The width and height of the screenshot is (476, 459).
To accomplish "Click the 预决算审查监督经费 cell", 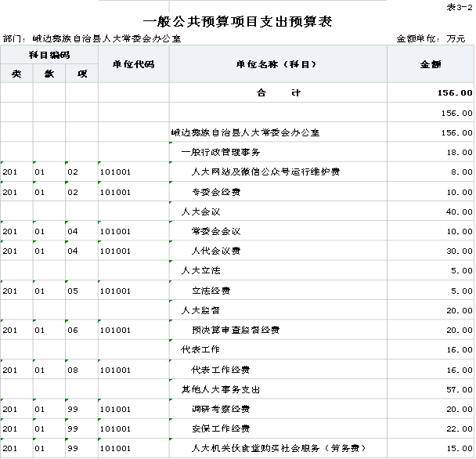I will tap(235, 331).
